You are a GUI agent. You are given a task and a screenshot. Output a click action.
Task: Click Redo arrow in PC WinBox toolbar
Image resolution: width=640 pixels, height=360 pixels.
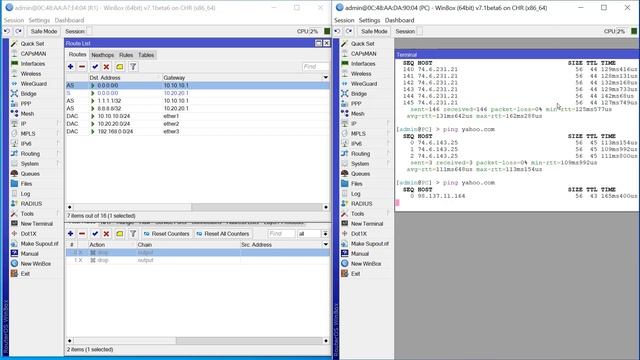(349, 31)
